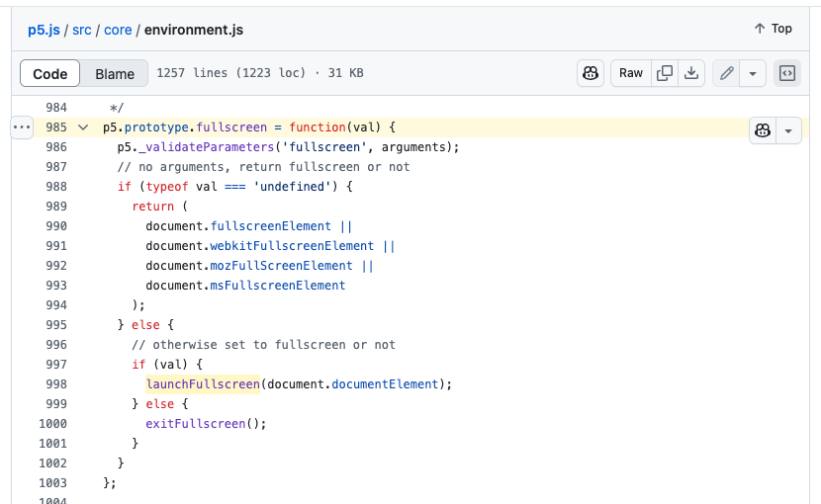821x504 pixels.
Task: Click the exitFullscreen function call
Action: 195,424
